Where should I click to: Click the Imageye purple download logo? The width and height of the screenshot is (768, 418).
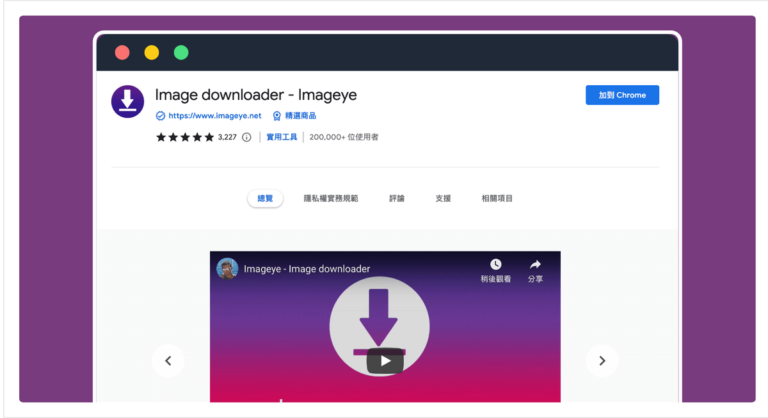click(127, 101)
